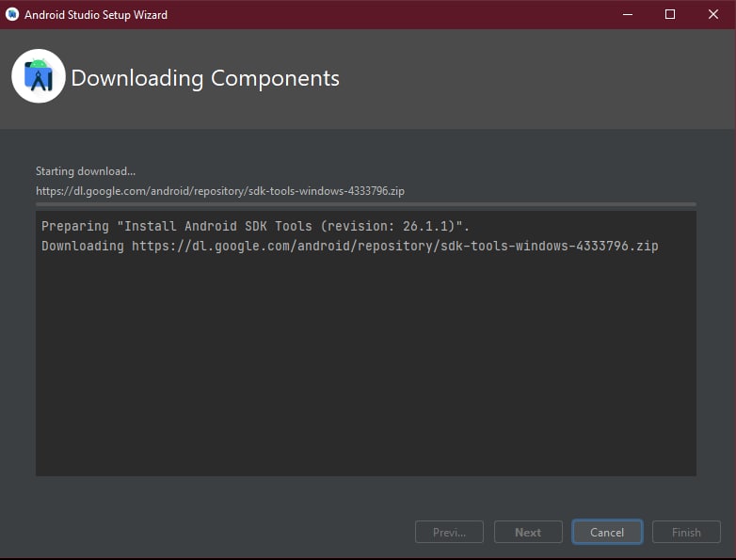This screenshot has width=736, height=560.
Task: Click the 'Android Studio Setup Wizard' window title
Action: (x=96, y=14)
